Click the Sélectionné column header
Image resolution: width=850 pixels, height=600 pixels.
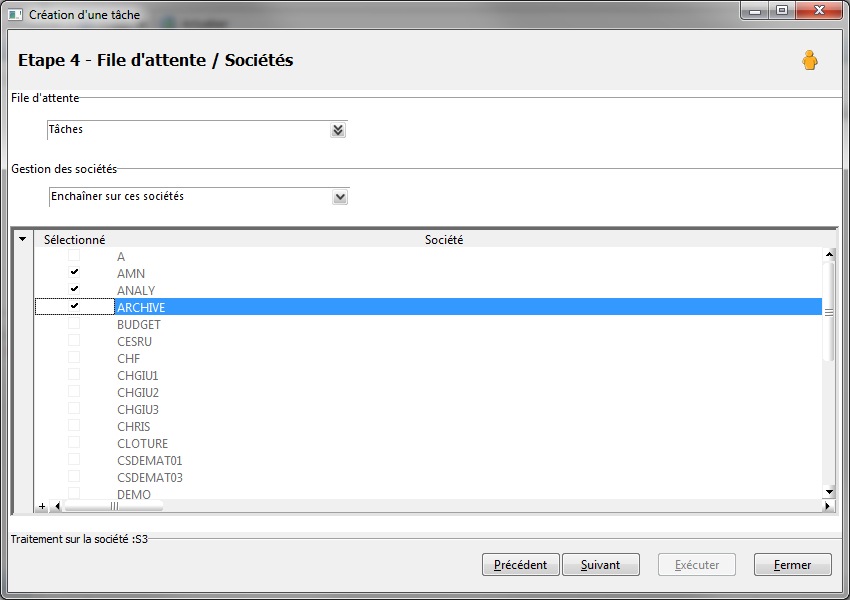(74, 240)
